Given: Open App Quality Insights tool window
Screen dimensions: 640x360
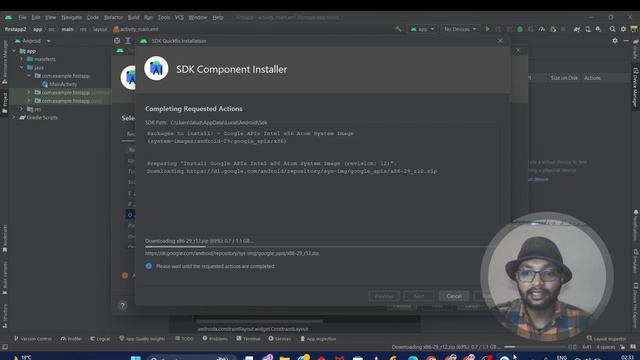Looking at the screenshot, I should (142, 339).
